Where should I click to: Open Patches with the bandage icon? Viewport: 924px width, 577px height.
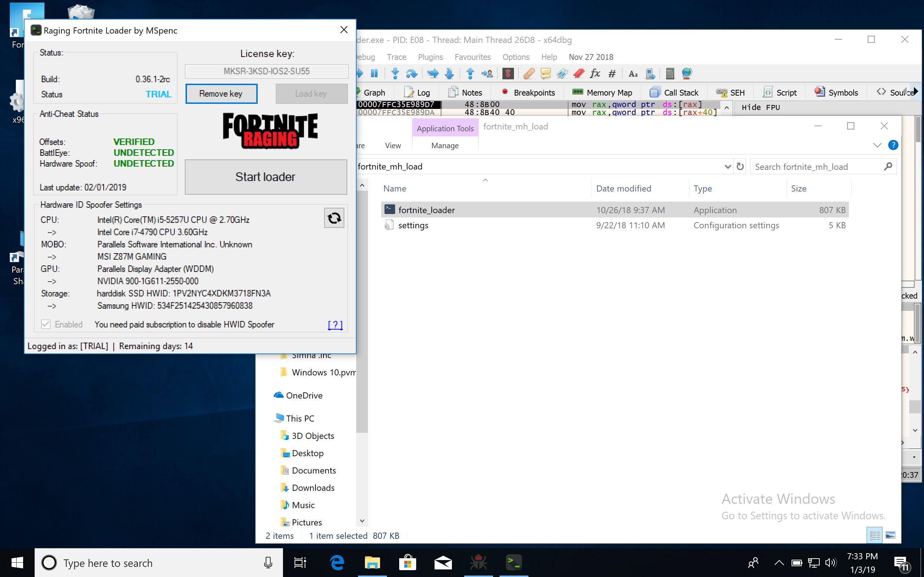pyautogui.click(x=529, y=73)
